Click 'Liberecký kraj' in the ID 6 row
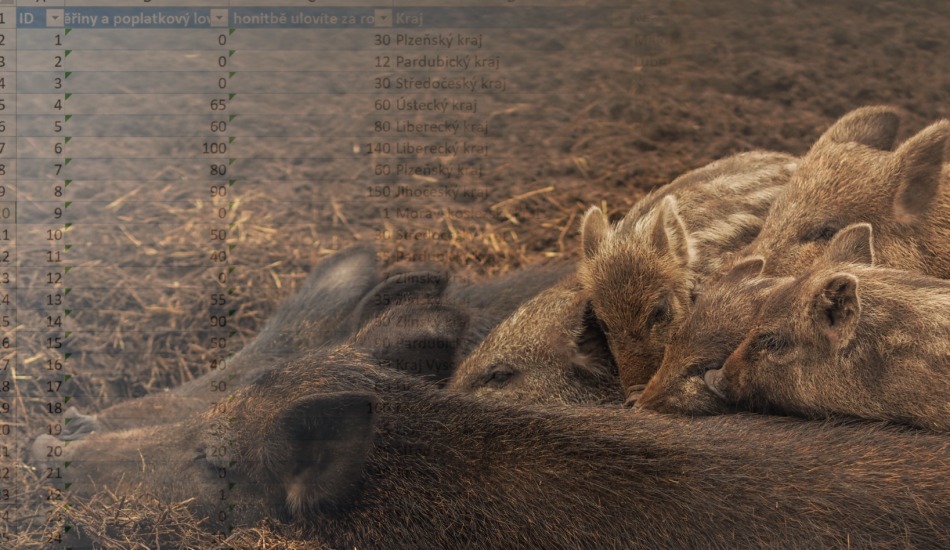Viewport: 950px width, 550px height. coord(442,148)
